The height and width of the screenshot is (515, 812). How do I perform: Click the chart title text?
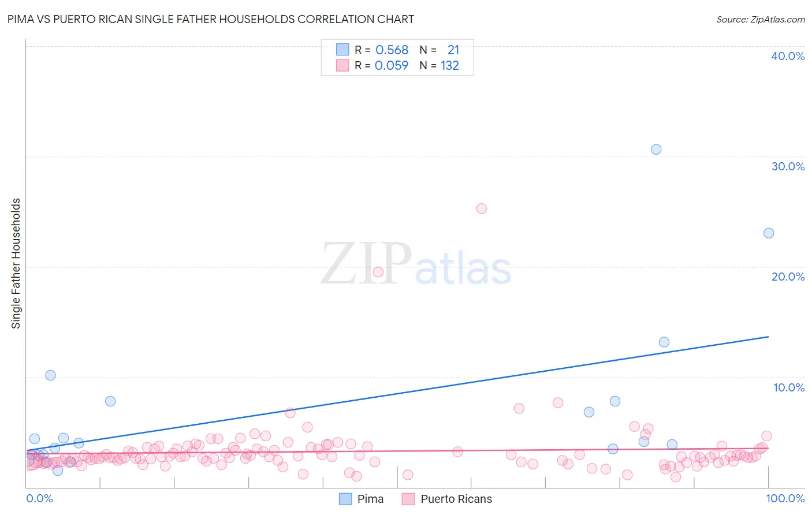(x=211, y=19)
